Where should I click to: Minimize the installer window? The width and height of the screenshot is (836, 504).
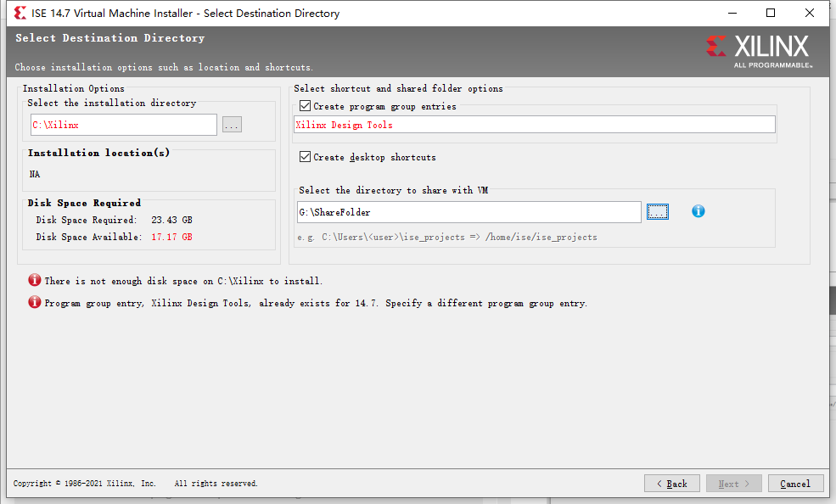731,13
